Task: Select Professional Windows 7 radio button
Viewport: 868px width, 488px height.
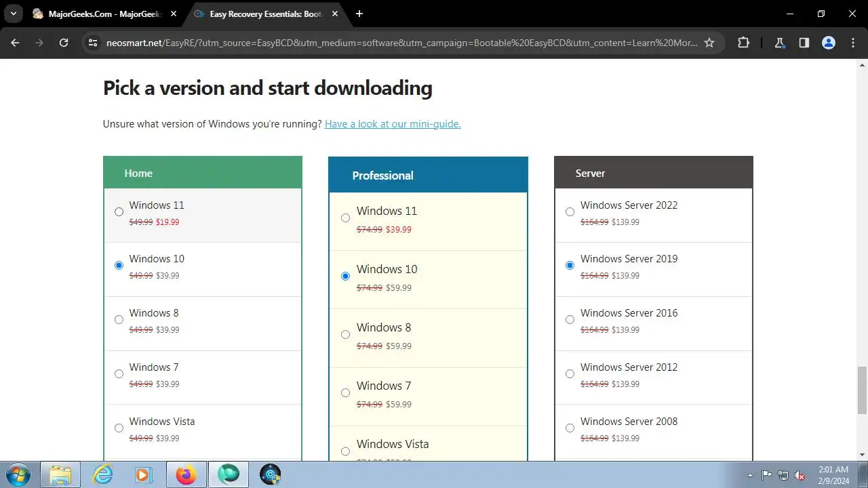Action: [346, 392]
